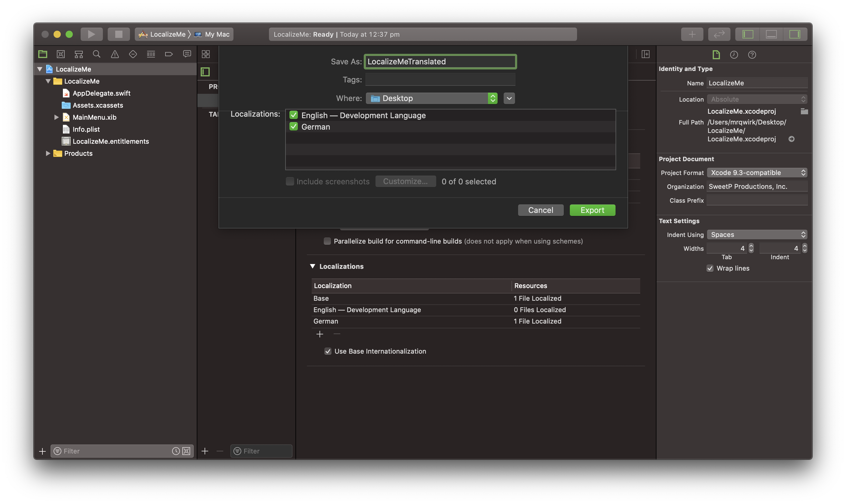Show the Quick Help inspector icon
Image resolution: width=846 pixels, height=504 pixels.
click(x=752, y=54)
